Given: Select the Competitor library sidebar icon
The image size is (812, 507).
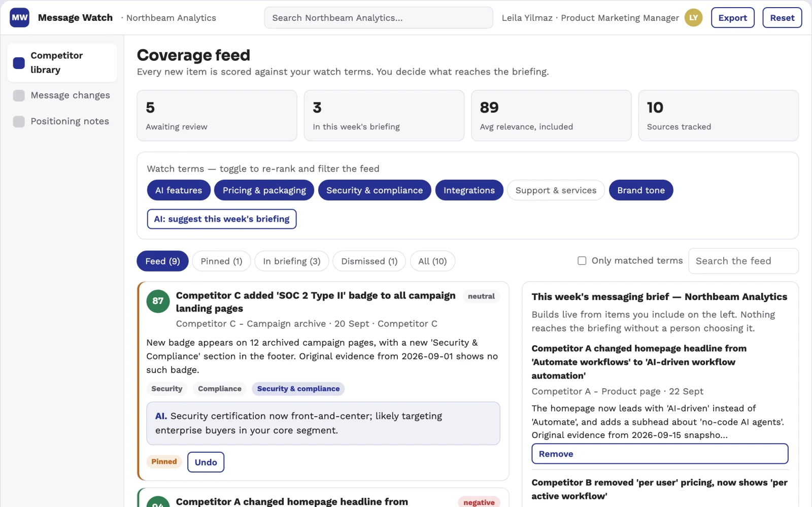Looking at the screenshot, I should (19, 63).
